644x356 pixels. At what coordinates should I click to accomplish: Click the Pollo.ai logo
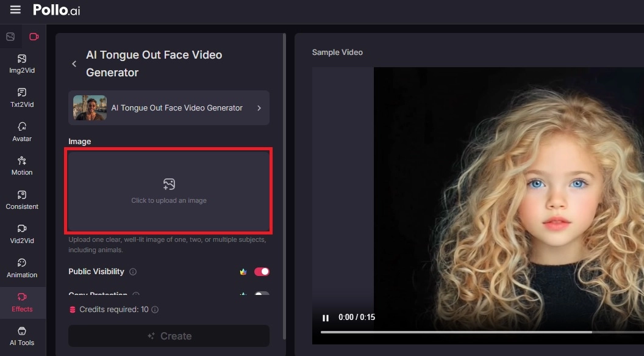pyautogui.click(x=56, y=10)
